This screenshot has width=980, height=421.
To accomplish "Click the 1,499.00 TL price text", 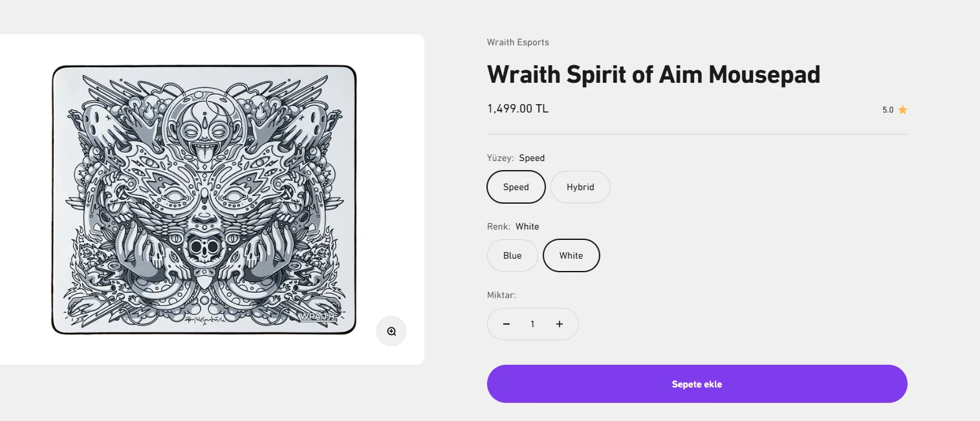I will click(x=517, y=109).
